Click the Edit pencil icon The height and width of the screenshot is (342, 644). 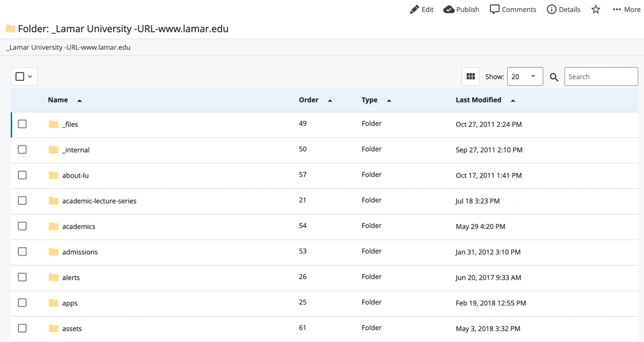click(414, 10)
